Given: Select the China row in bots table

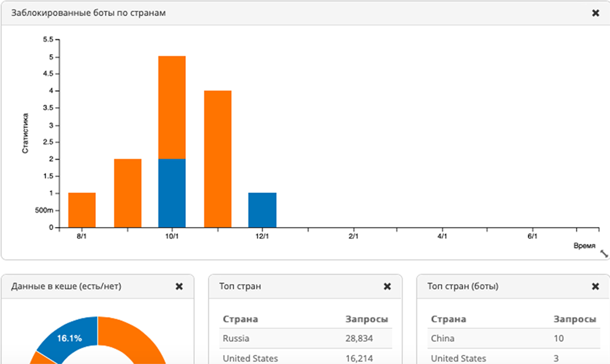Looking at the screenshot, I should tap(513, 338).
